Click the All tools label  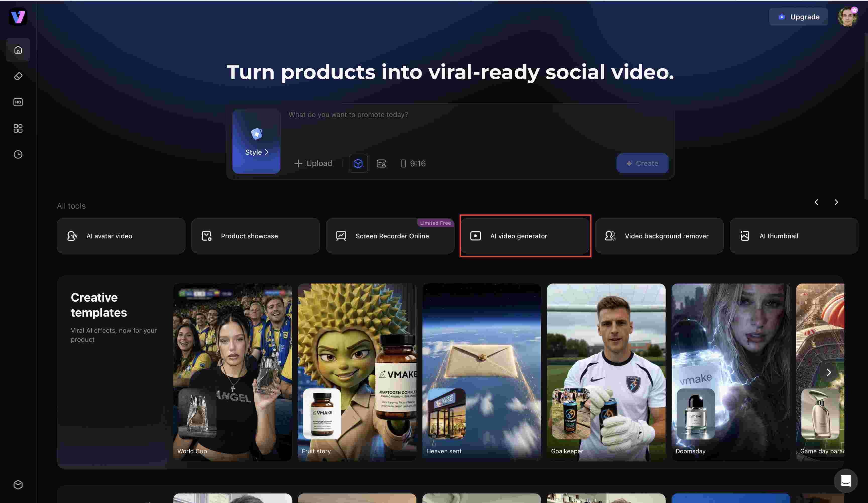(71, 206)
